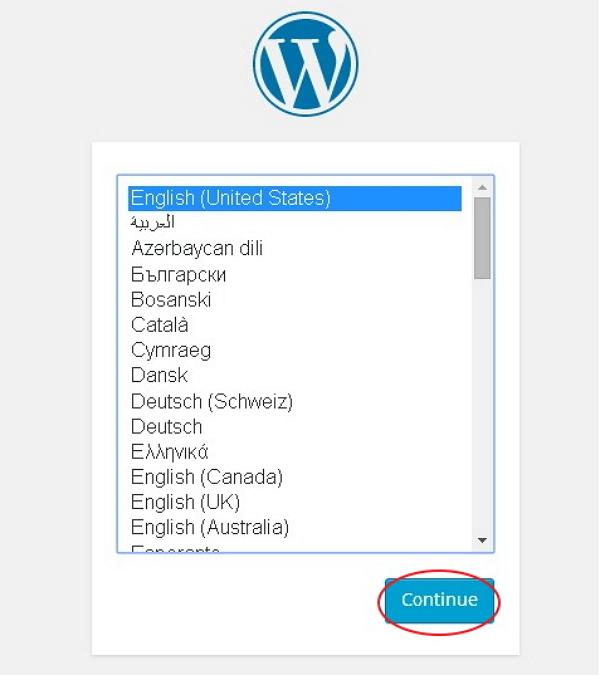Pick Български in the language list
The image size is (600, 675).
pyautogui.click(x=178, y=274)
